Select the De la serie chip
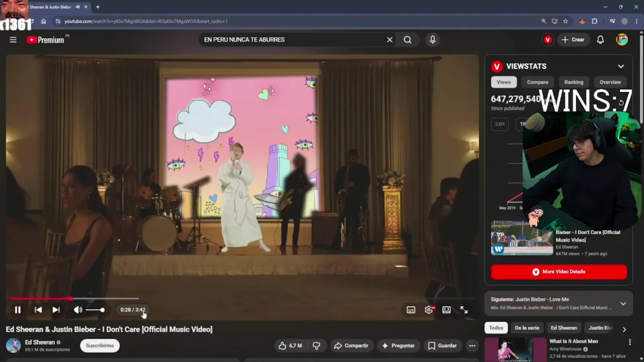 (x=527, y=328)
